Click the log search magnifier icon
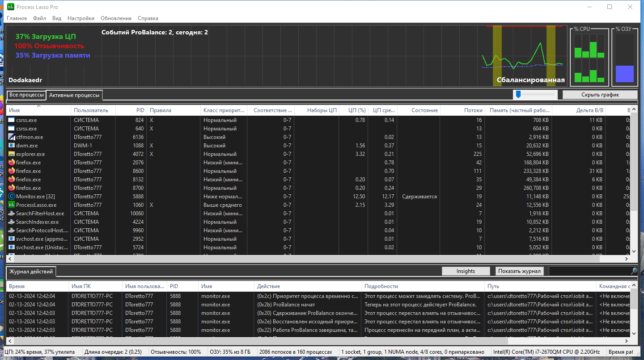644x360 pixels. 634,271
